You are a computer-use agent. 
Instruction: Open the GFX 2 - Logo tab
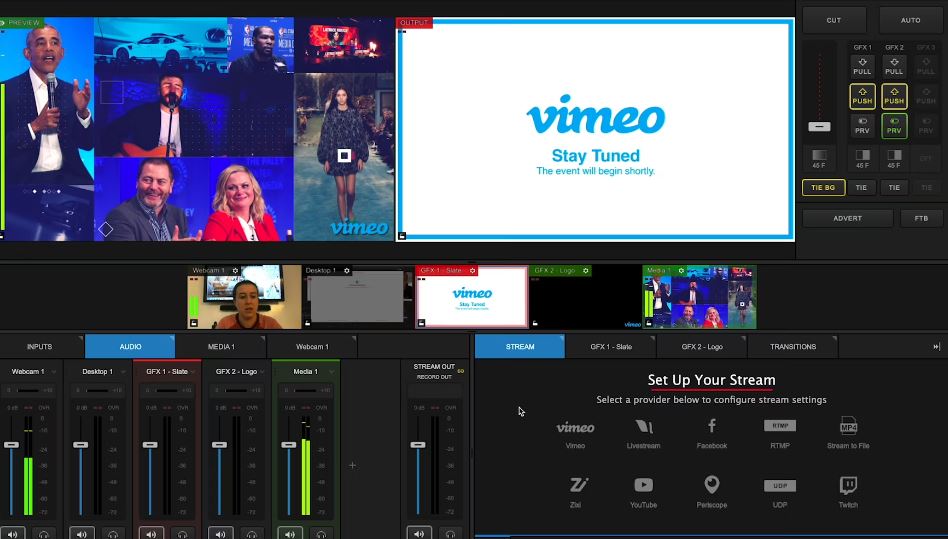(702, 347)
